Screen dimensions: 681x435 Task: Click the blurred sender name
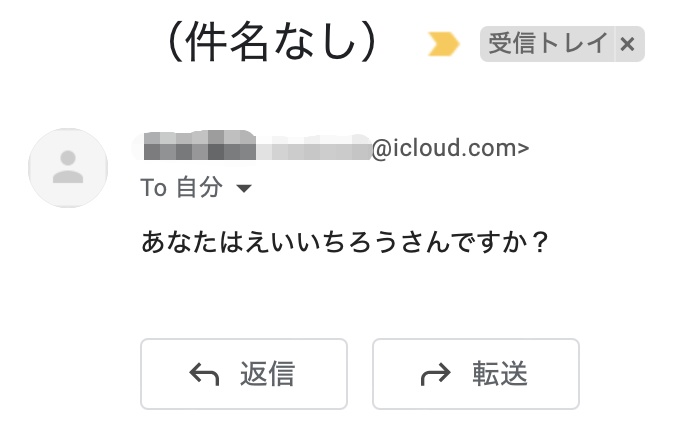click(x=199, y=145)
